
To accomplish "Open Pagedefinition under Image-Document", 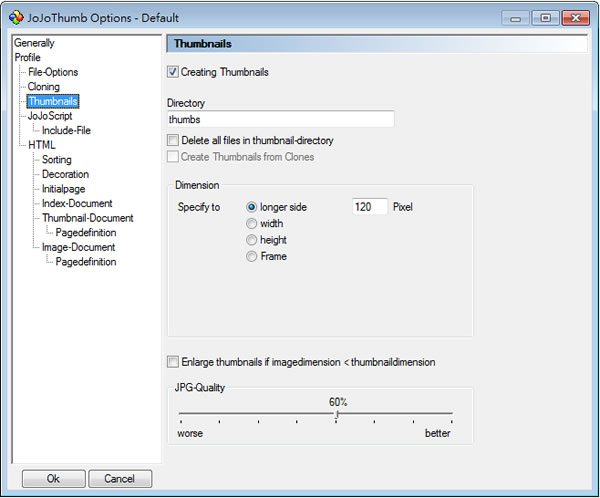I will click(x=86, y=262).
